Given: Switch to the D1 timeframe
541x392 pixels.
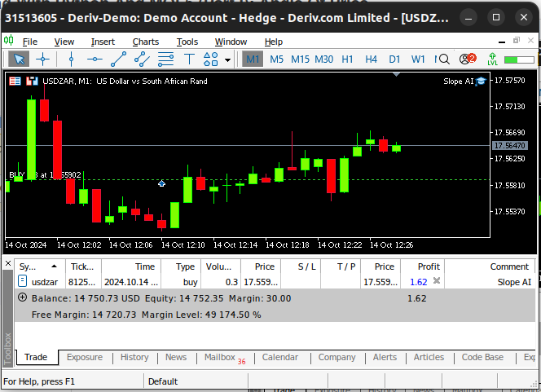Looking at the screenshot, I should (394, 59).
